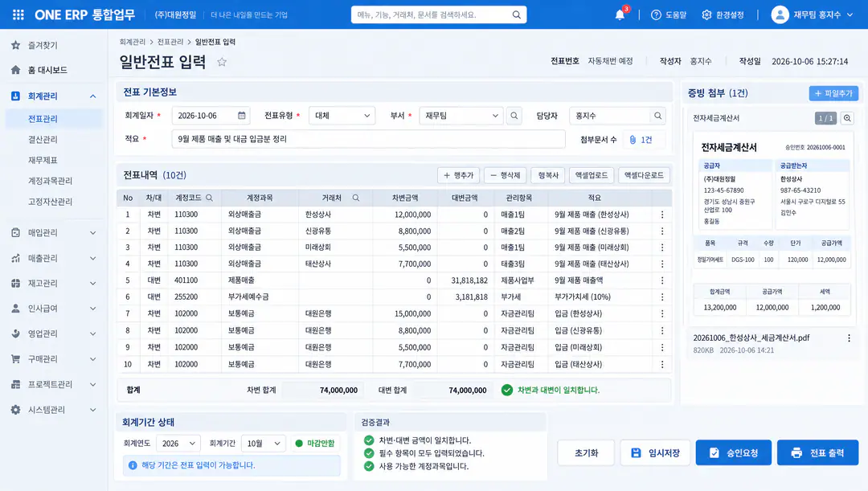Image resolution: width=868 pixels, height=491 pixels.
Task: Click 파일추가 button
Action: (x=833, y=93)
